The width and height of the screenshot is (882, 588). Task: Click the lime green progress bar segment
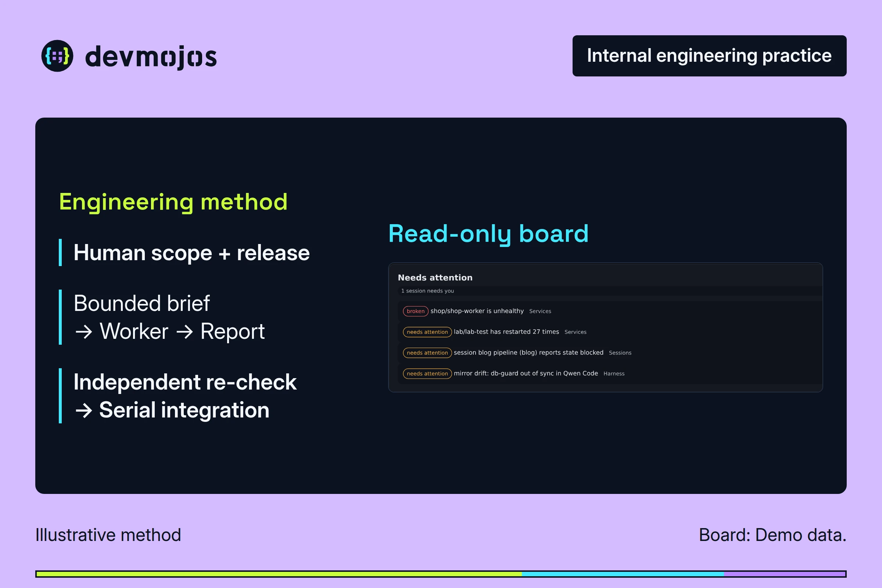(x=279, y=574)
